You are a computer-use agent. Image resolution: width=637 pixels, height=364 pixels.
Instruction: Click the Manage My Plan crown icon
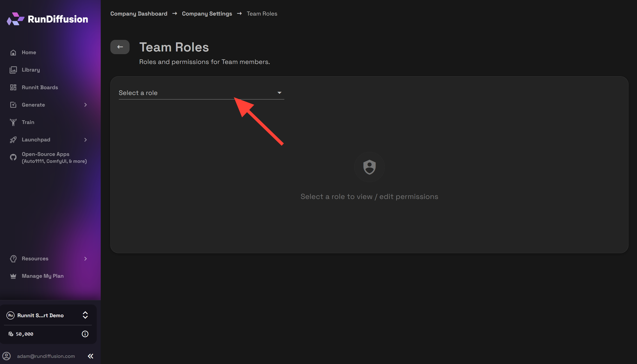point(13,276)
